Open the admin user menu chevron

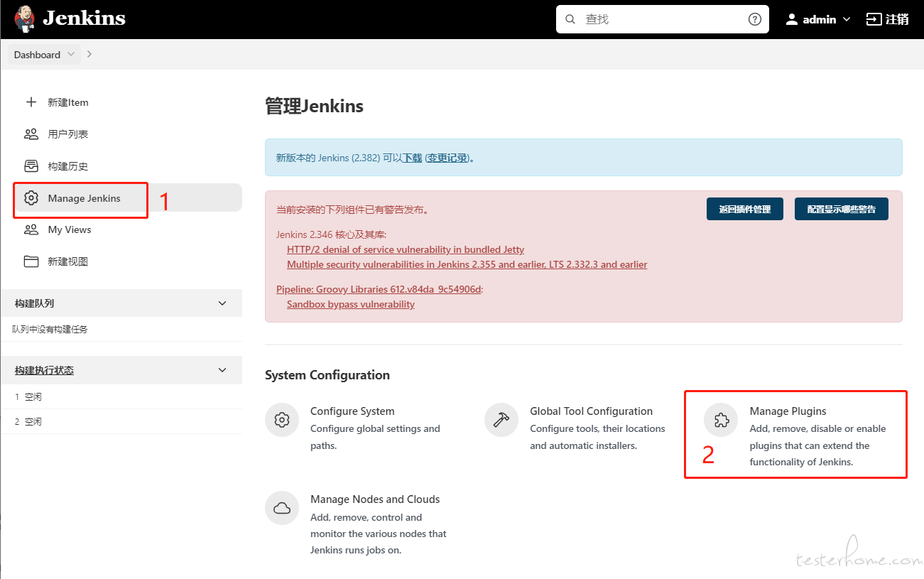point(847,20)
